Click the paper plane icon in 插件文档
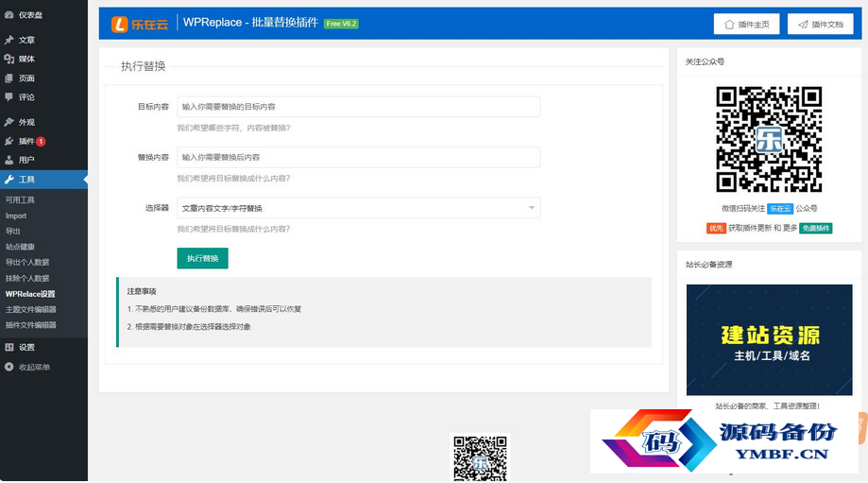 (x=803, y=25)
